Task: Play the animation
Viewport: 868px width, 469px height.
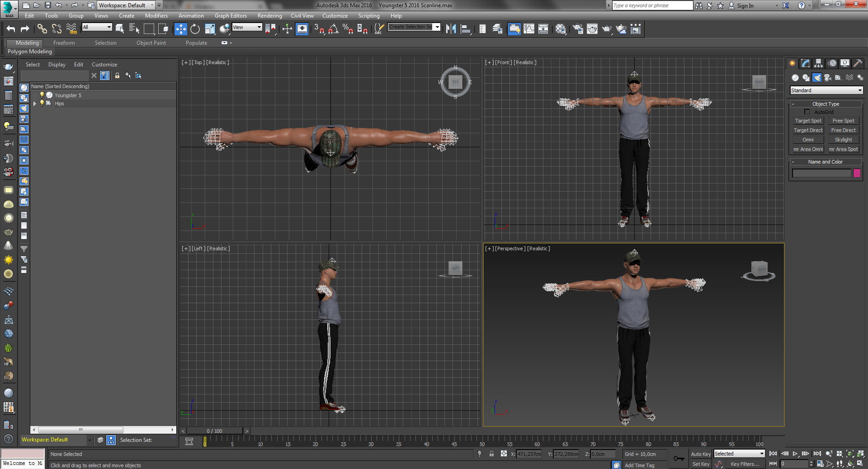Action: pyautogui.click(x=795, y=454)
